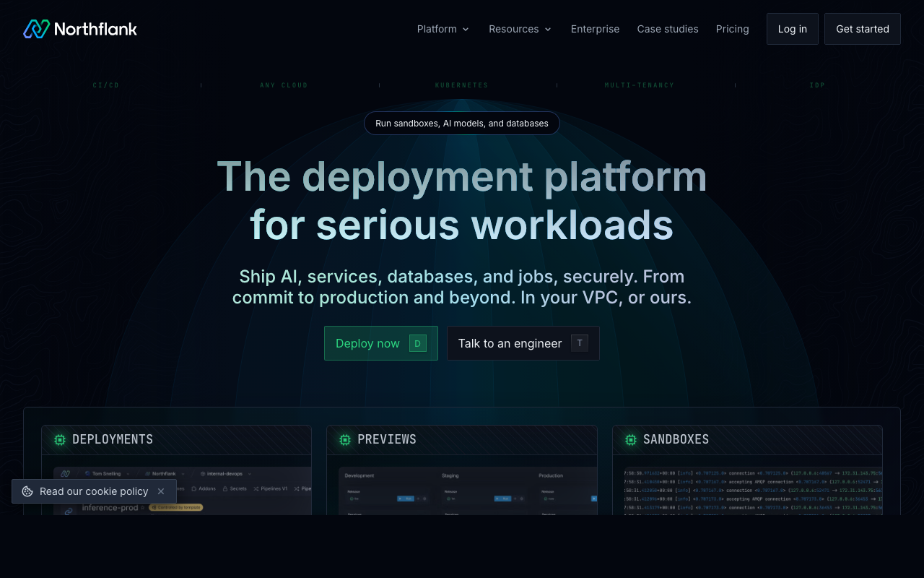This screenshot has height=578, width=924.
Task: Dismiss the cookie policy banner
Action: (x=161, y=491)
